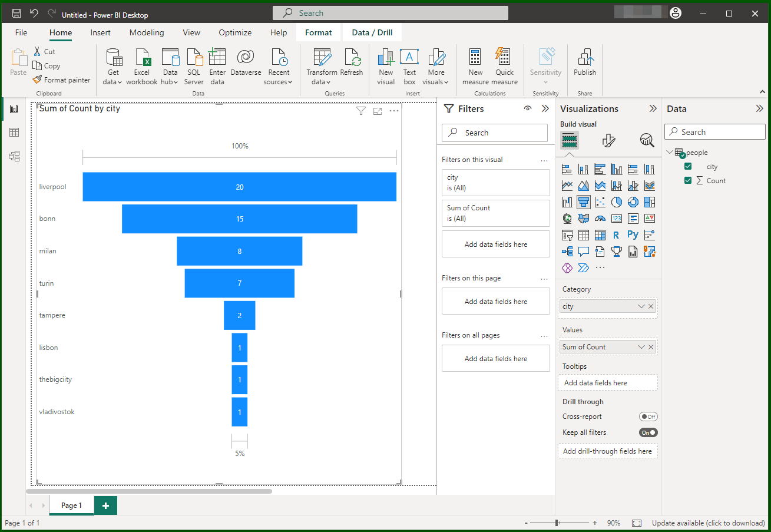Open the File menu
771x532 pixels.
[21, 32]
